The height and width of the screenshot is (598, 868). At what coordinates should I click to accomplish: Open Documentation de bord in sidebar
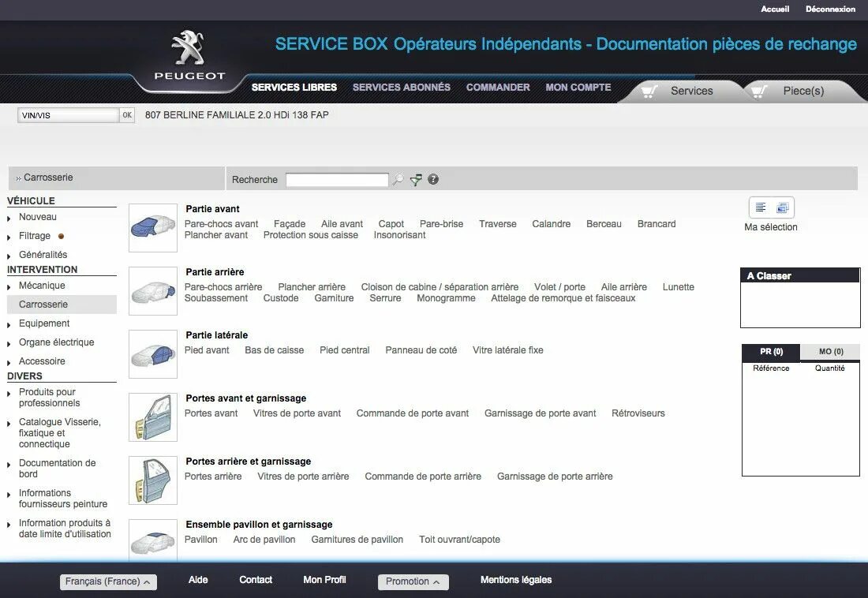[x=57, y=469]
